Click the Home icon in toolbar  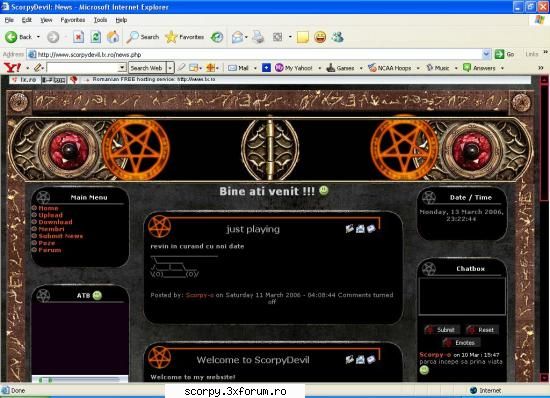pos(113,37)
